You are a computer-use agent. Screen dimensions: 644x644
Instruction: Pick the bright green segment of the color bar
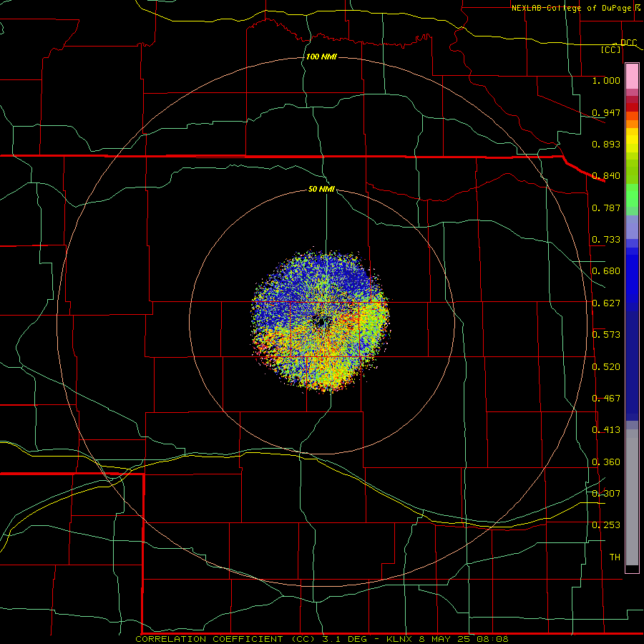(x=632, y=195)
